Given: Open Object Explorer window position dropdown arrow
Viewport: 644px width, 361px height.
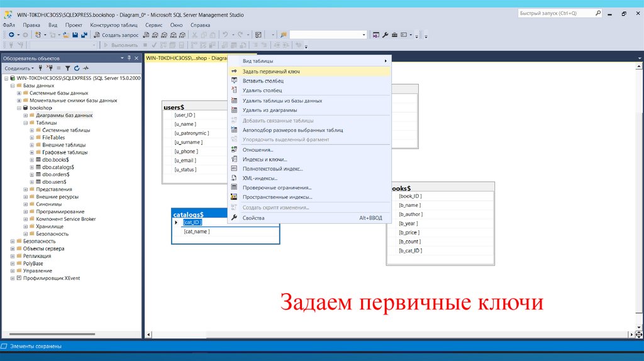Looking at the screenshot, I should click(122, 58).
